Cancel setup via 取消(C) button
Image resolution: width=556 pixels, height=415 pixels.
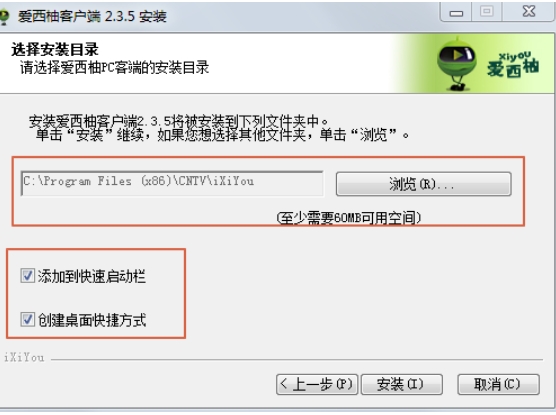(x=498, y=384)
